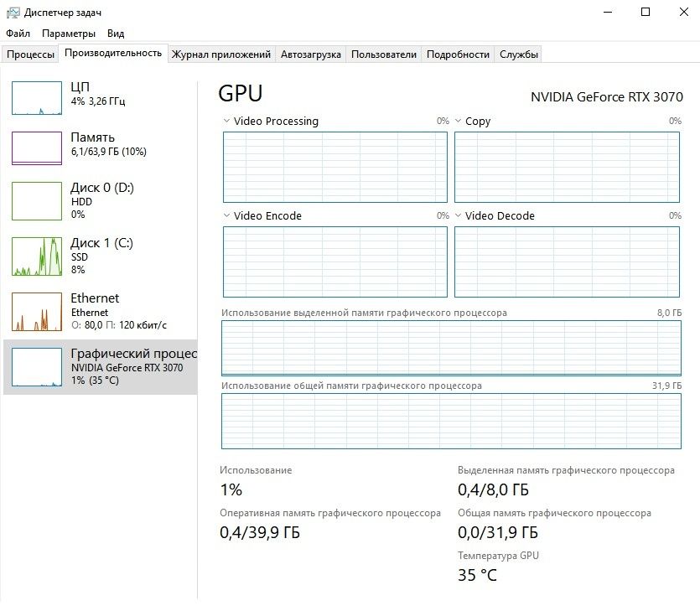Select the ЦП mini graph thumbnail
Viewport: 700px width, 611px height.
[x=37, y=98]
